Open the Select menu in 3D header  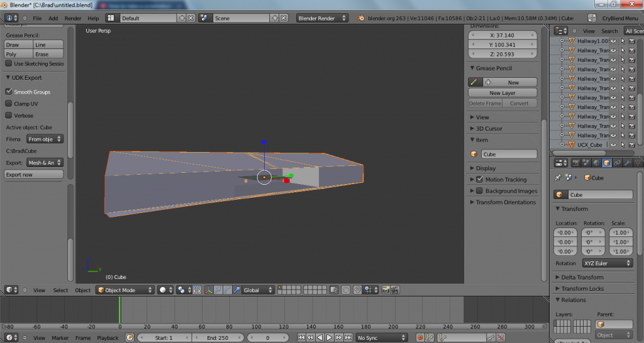[60, 290]
